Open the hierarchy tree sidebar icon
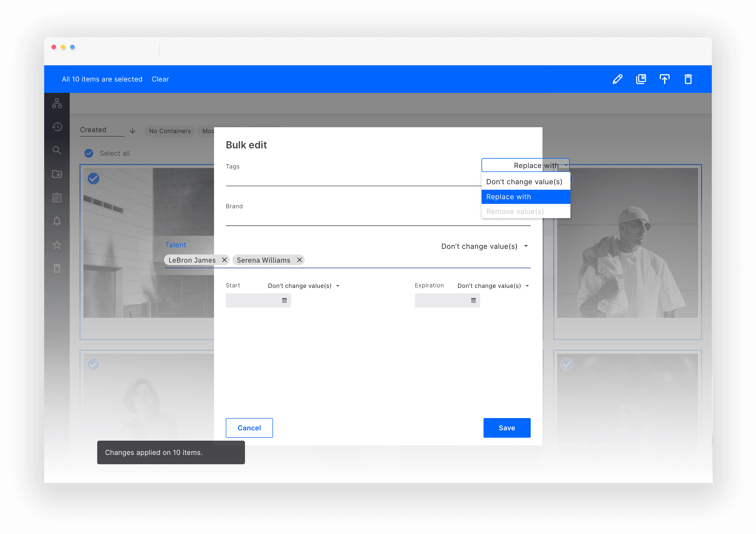756x534 pixels. coord(57,103)
